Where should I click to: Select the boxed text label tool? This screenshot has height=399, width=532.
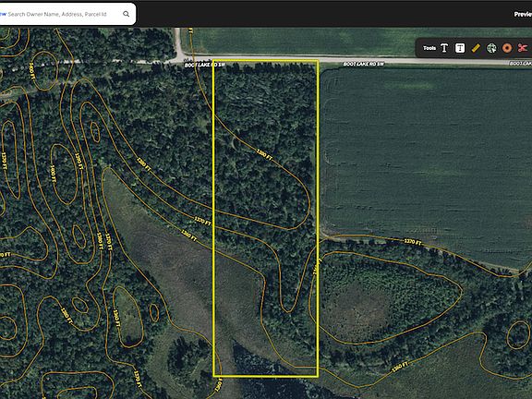460,48
